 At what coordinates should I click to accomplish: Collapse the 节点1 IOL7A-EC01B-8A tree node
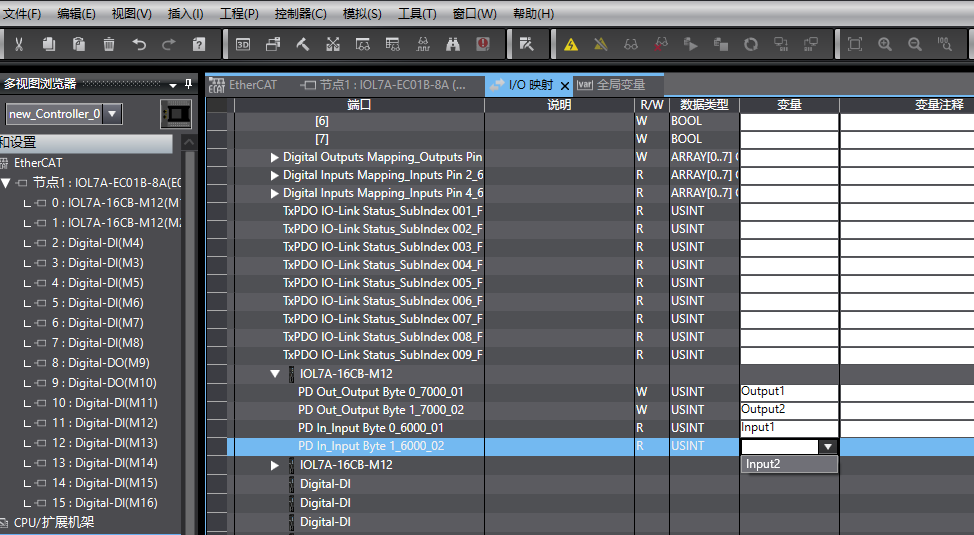point(7,183)
